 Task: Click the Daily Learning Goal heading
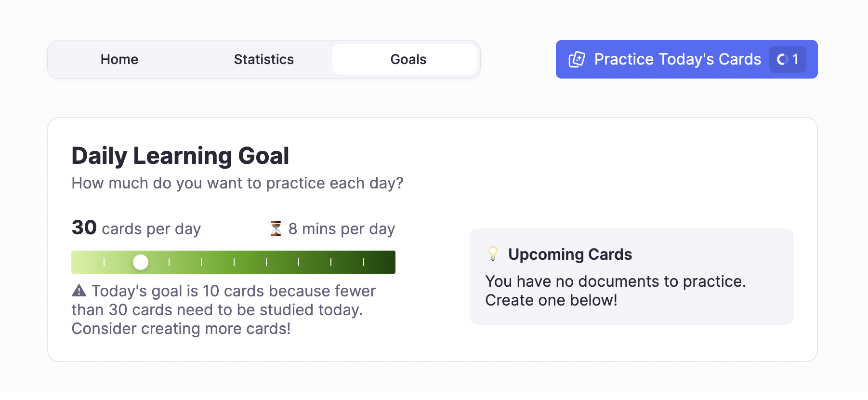[180, 155]
